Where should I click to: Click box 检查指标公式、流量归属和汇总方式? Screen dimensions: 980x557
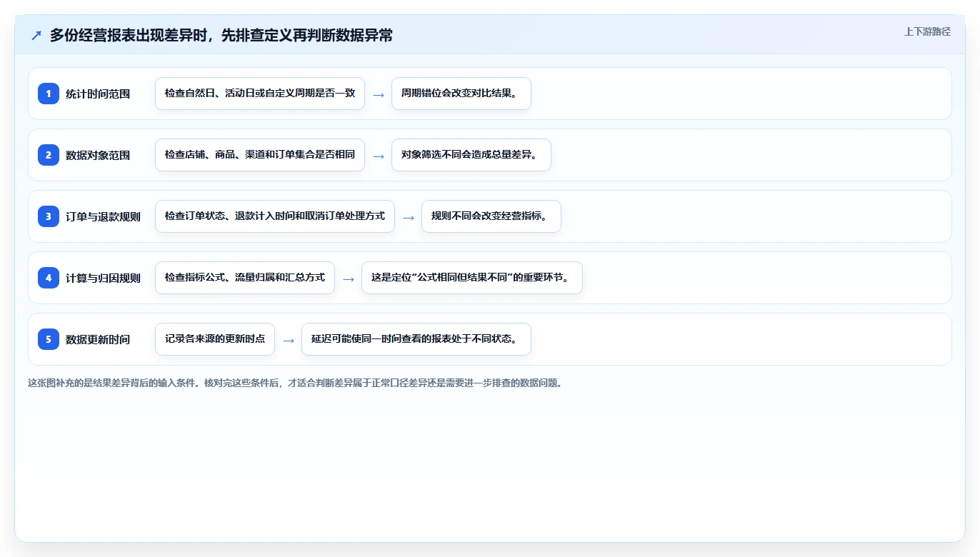[x=245, y=278]
